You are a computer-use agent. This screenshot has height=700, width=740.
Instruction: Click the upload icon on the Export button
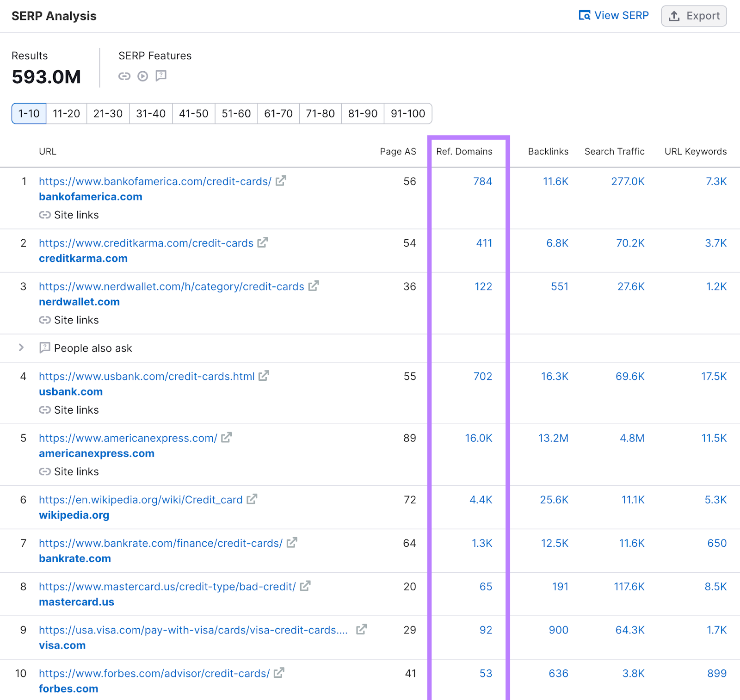tap(674, 16)
